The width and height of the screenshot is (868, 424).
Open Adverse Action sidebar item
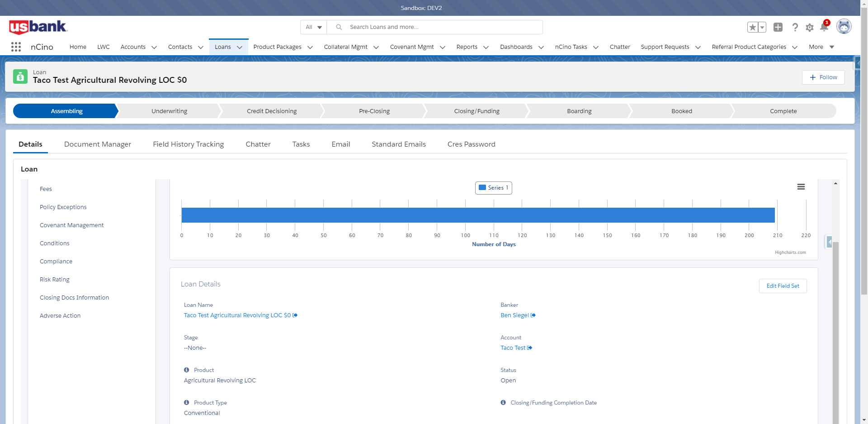tap(60, 316)
